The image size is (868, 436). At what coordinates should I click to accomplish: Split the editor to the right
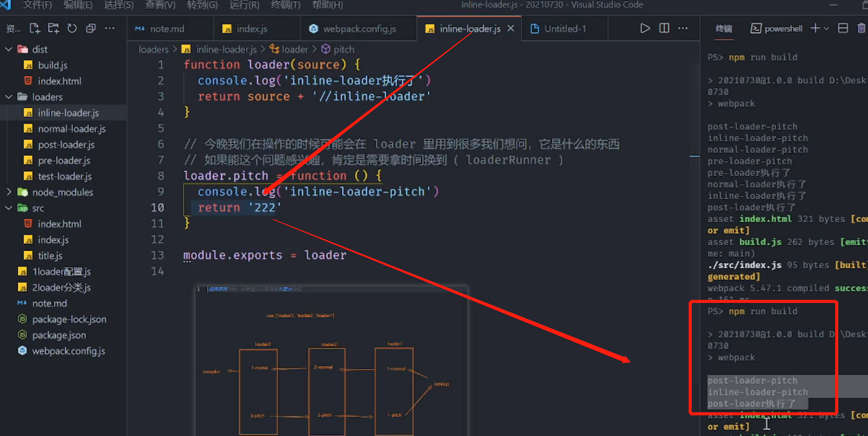tap(664, 28)
